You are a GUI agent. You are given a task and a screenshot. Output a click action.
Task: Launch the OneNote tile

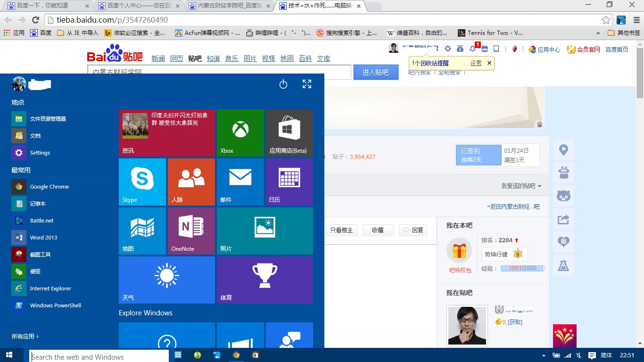191,231
